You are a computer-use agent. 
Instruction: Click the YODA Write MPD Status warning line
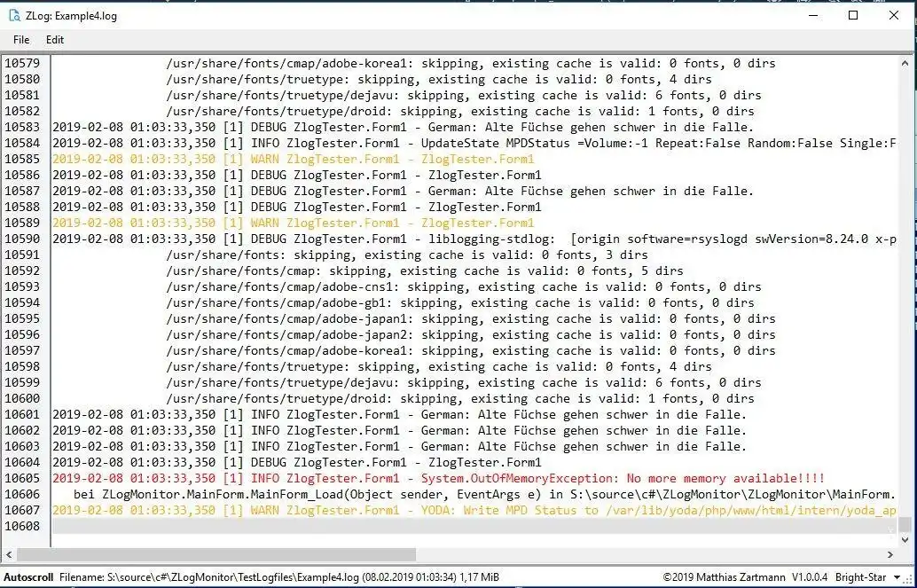pyautogui.click(x=474, y=510)
